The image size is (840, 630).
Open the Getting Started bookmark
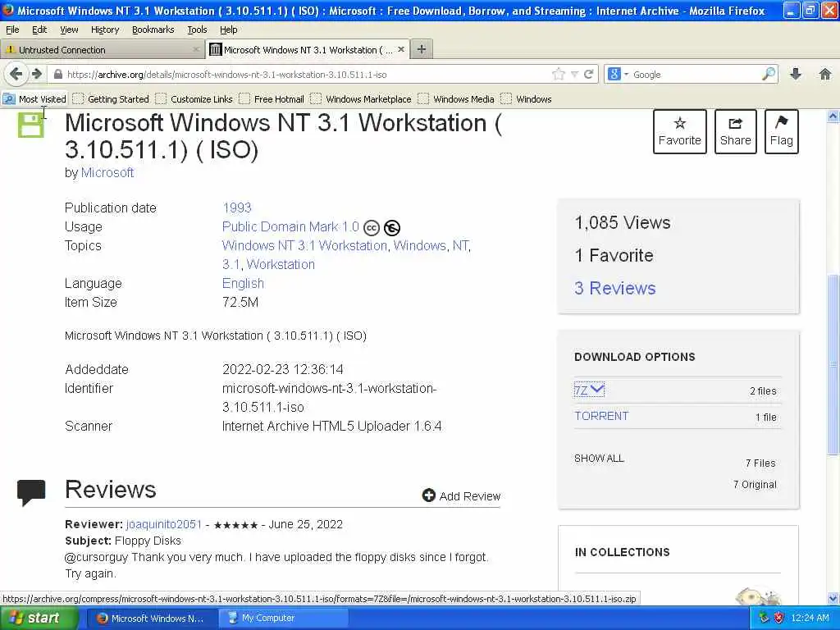(112, 99)
